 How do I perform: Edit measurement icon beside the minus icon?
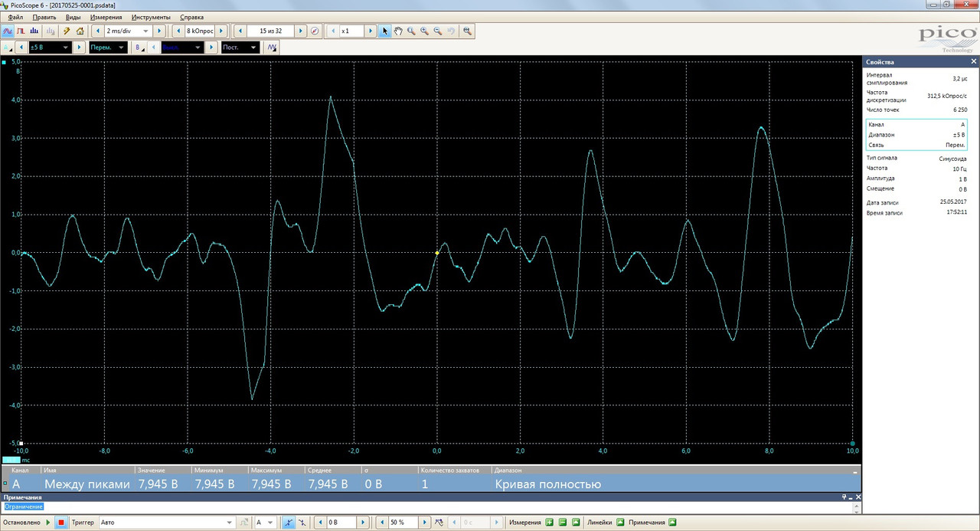tap(575, 523)
